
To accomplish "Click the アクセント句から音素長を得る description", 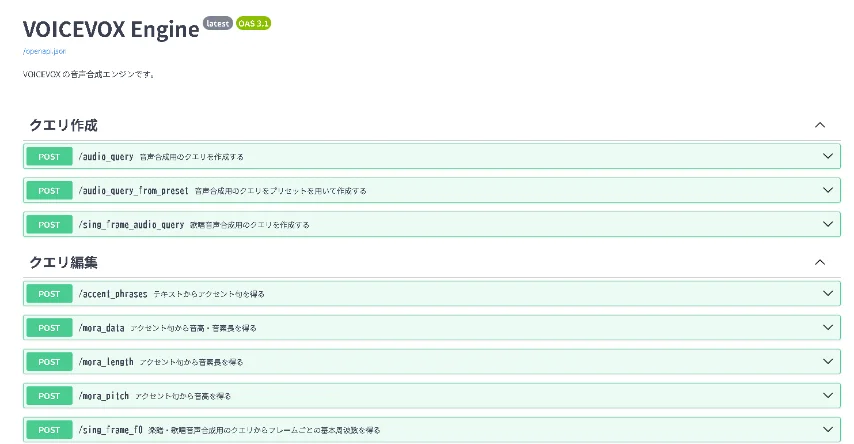I will point(191,362).
